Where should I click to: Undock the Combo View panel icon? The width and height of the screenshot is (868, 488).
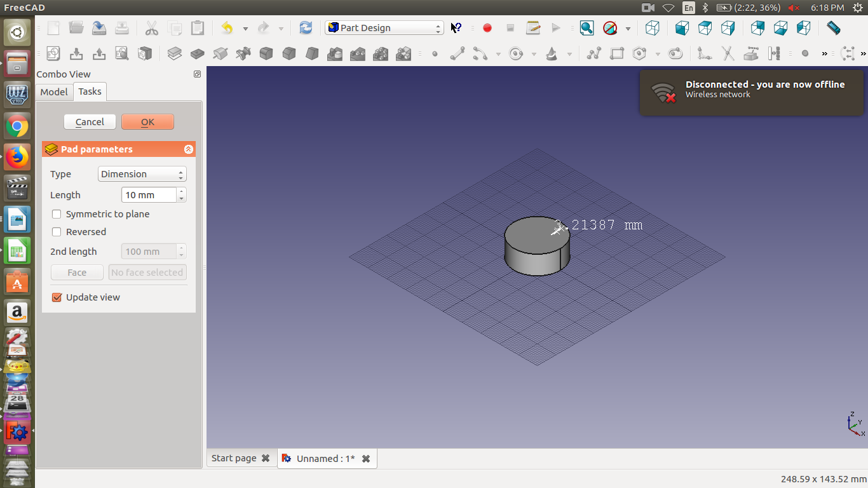pyautogui.click(x=197, y=74)
